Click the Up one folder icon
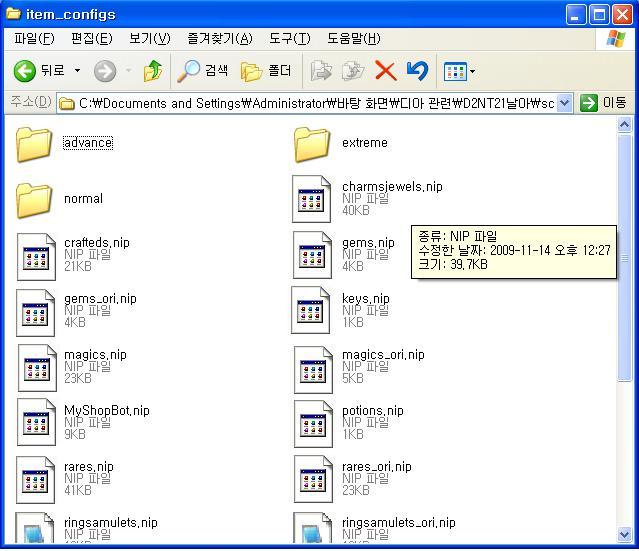 click(x=153, y=71)
